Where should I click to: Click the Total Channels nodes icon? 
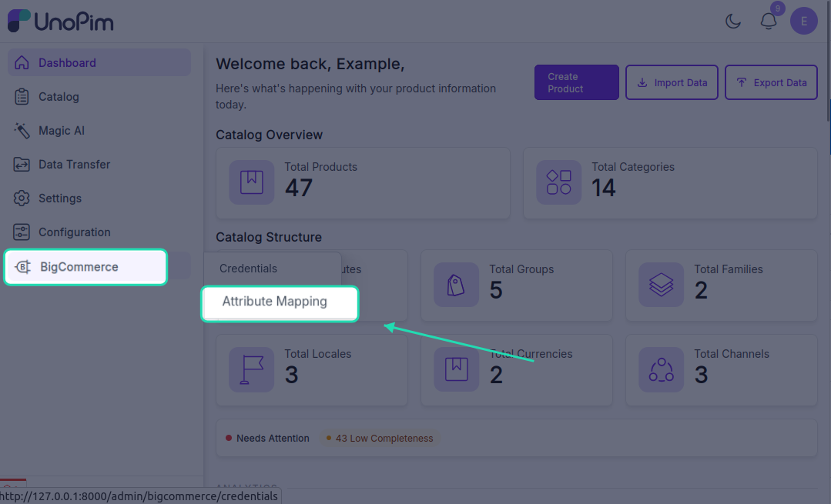tap(661, 369)
